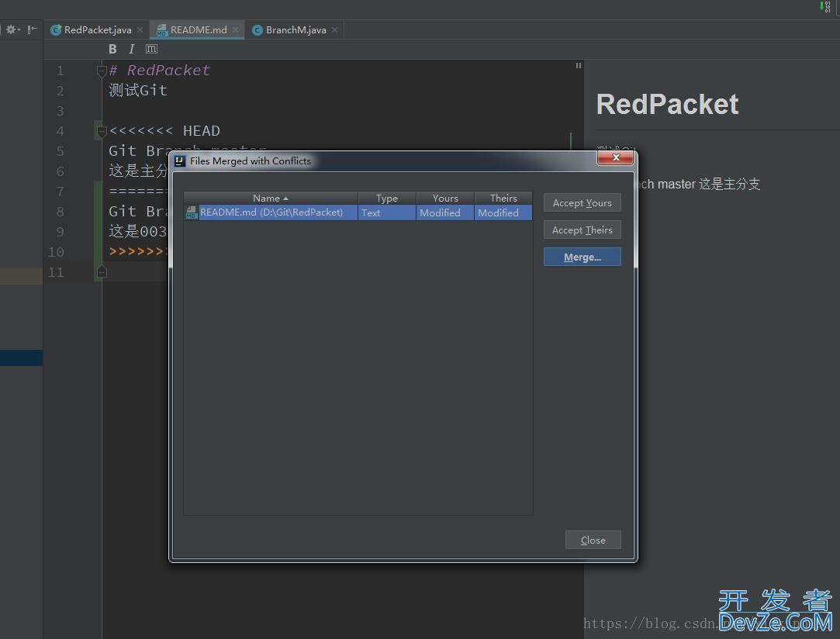Click the fold end marker at line 11
Viewport: 840px width, 639px height.
pyautogui.click(x=101, y=272)
